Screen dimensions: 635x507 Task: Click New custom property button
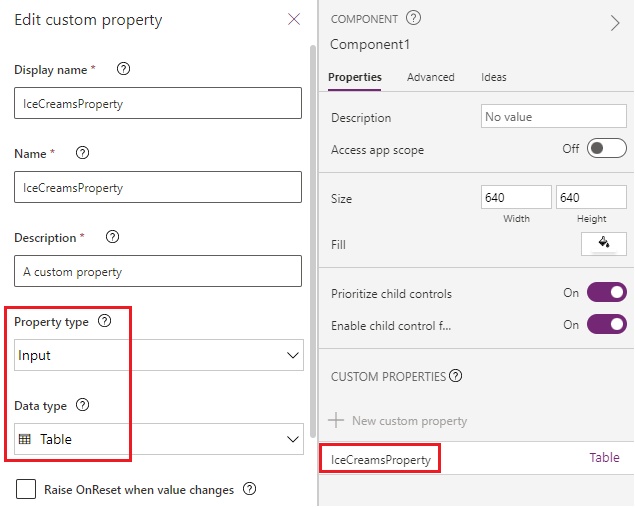click(399, 421)
